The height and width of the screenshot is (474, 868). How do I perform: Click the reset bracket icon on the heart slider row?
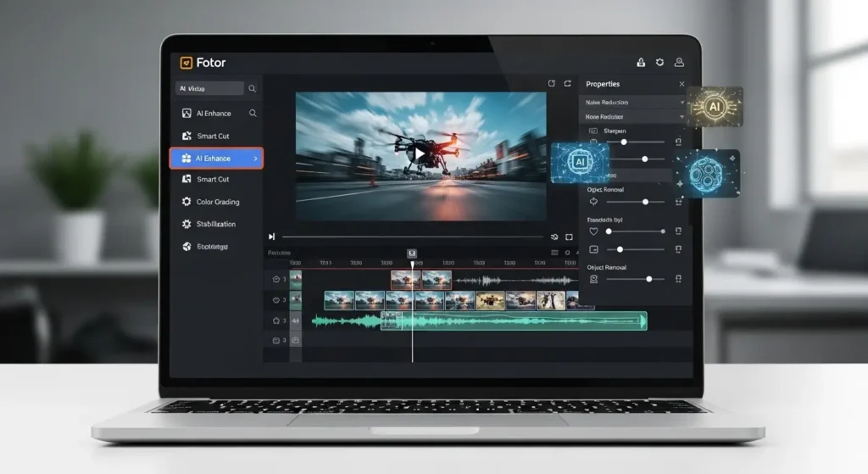coord(678,231)
